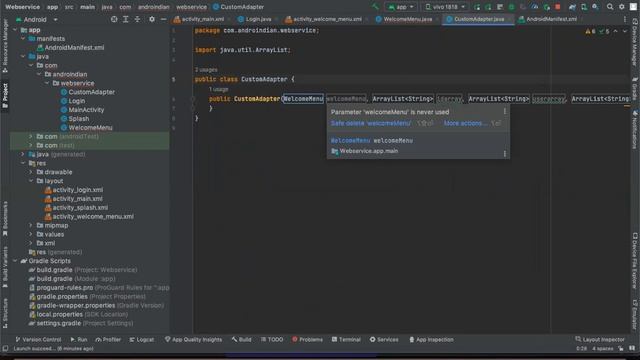Click the 4 spaces indent setting
This screenshot has height=360, width=640.
[x=602, y=349]
